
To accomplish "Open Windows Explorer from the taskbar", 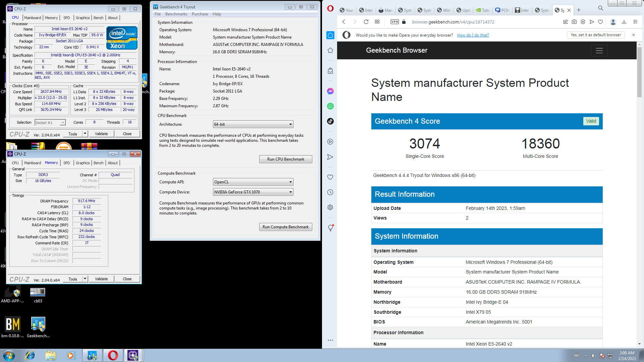I will [x=51, y=355].
